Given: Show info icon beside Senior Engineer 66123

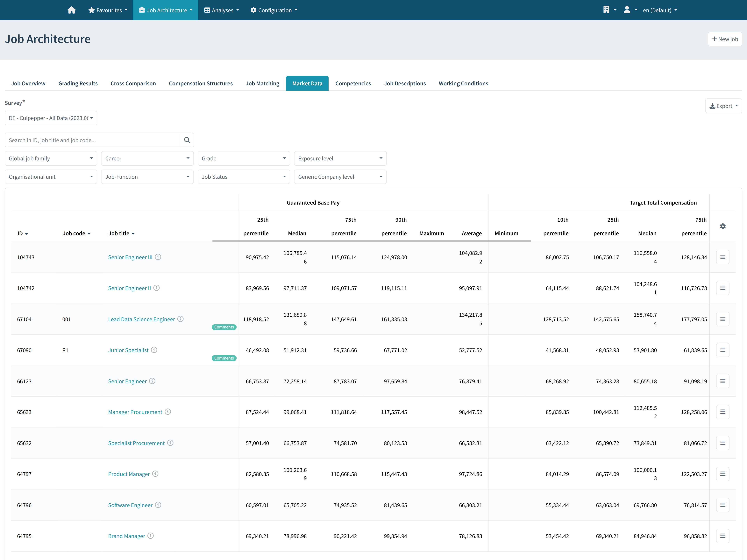Looking at the screenshot, I should [x=152, y=381].
